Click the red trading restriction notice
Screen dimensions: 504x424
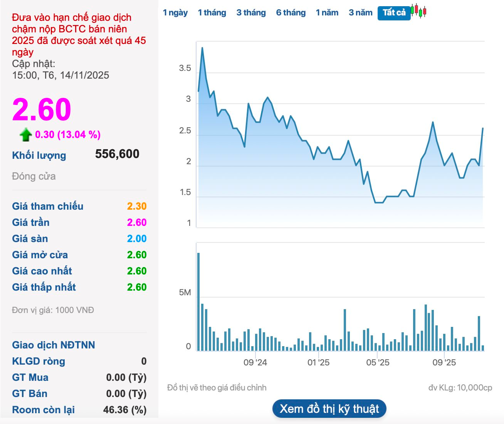tap(79, 35)
